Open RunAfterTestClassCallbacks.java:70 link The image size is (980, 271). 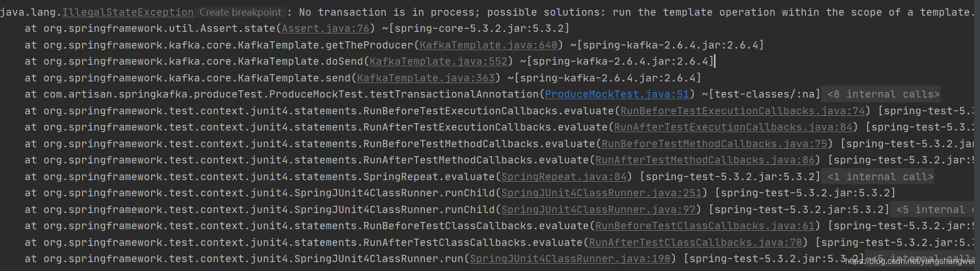coord(695,242)
